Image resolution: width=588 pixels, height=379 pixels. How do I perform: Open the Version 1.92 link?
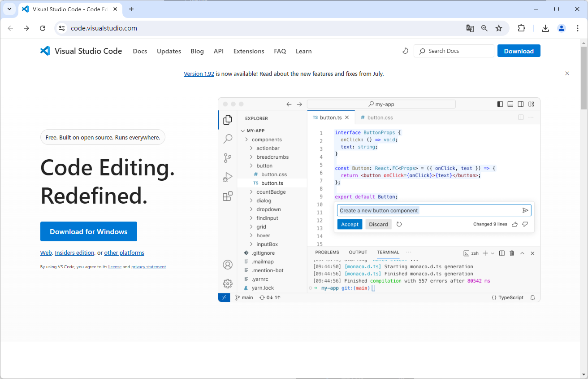pyautogui.click(x=199, y=74)
